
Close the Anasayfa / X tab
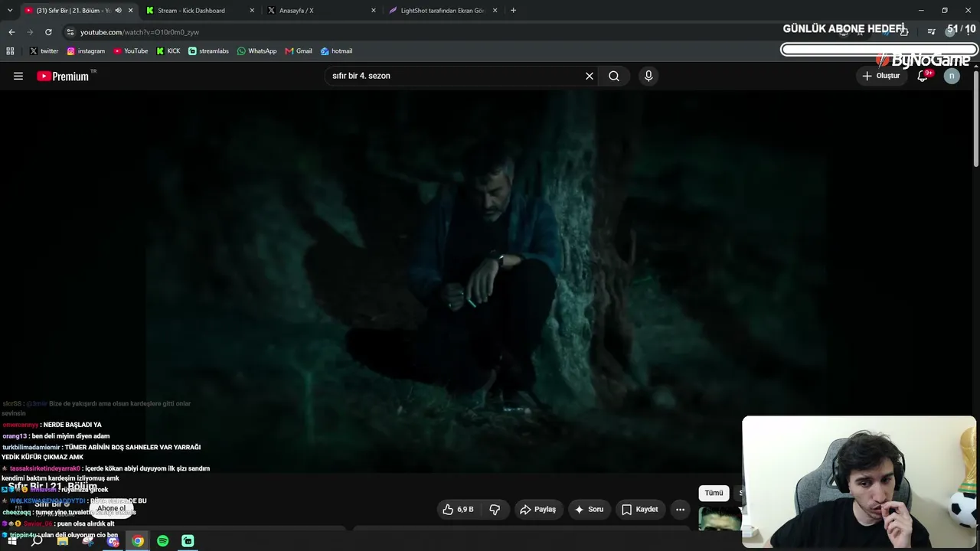(374, 11)
